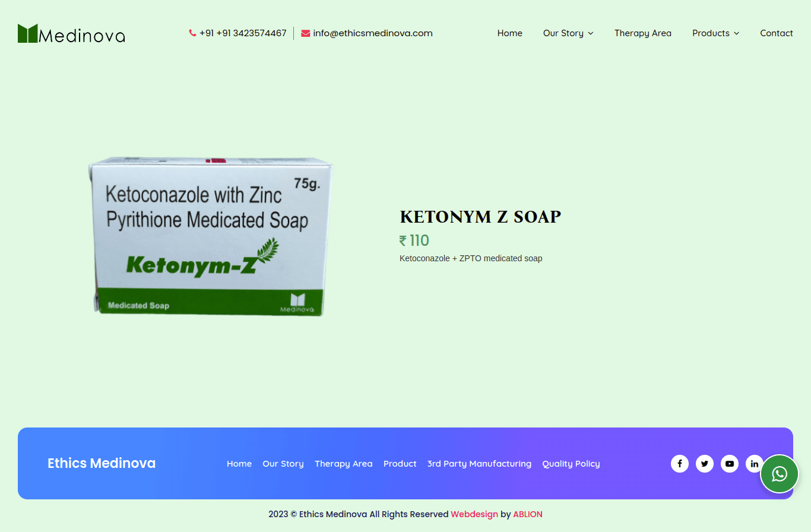Go to Home in the top navigation
The height and width of the screenshot is (532, 811).
pyautogui.click(x=509, y=33)
